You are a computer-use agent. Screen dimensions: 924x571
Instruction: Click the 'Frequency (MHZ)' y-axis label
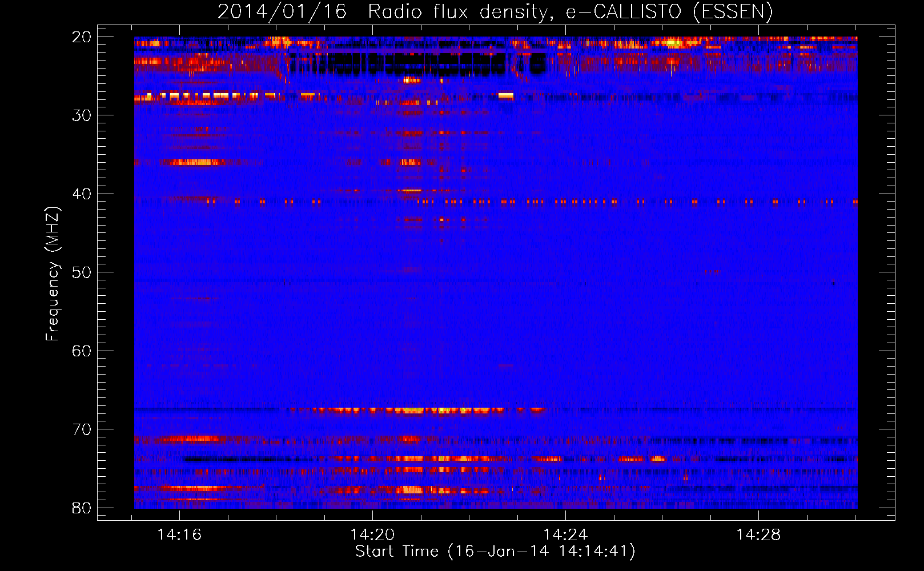(x=53, y=274)
